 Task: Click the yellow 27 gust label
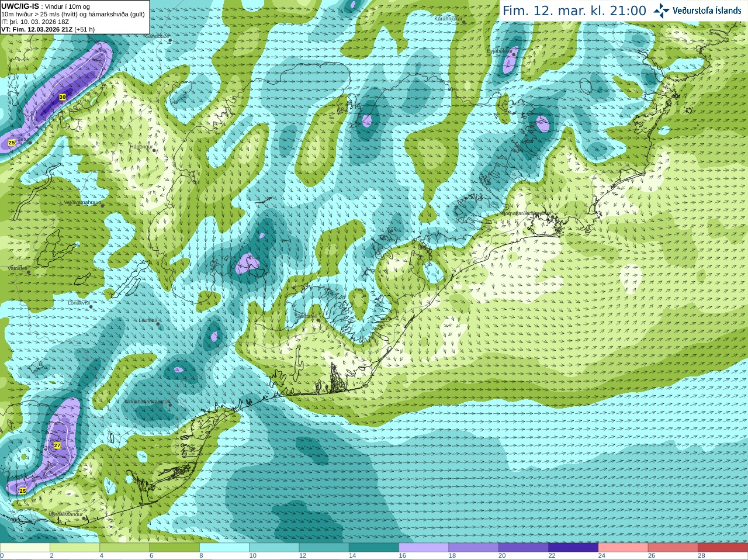coord(57,445)
